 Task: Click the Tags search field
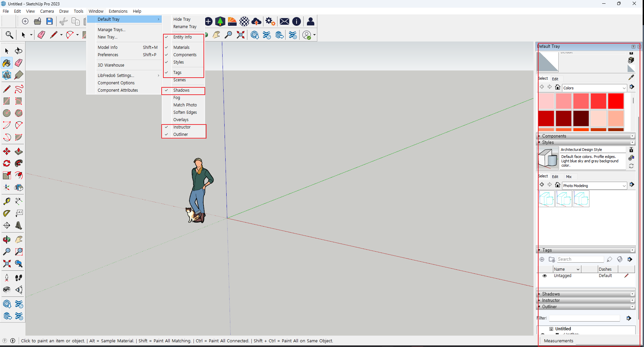point(580,259)
